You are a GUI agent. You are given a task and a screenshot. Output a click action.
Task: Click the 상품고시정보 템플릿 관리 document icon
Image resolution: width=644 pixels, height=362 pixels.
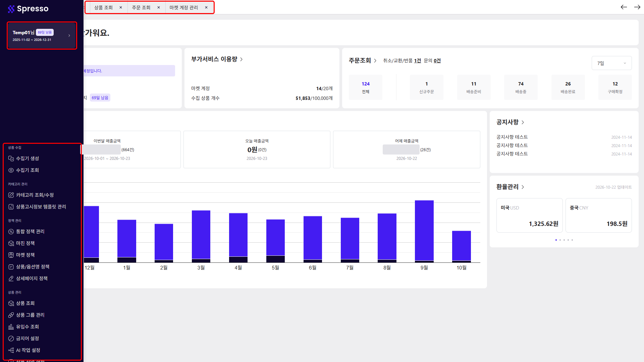(11, 207)
